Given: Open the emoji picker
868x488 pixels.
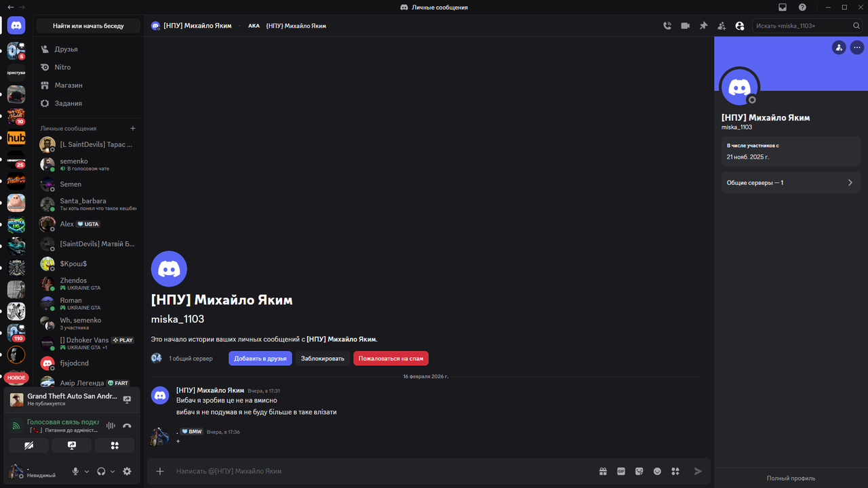Looking at the screenshot, I should click(x=657, y=471).
